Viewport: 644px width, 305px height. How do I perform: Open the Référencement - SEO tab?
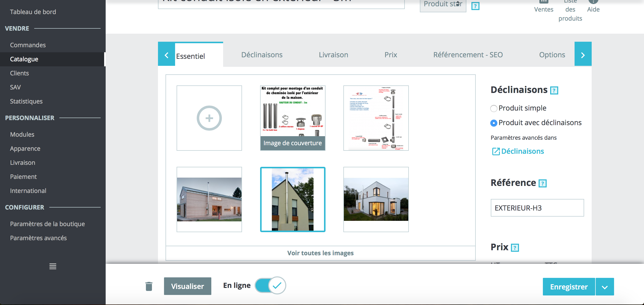(x=468, y=55)
